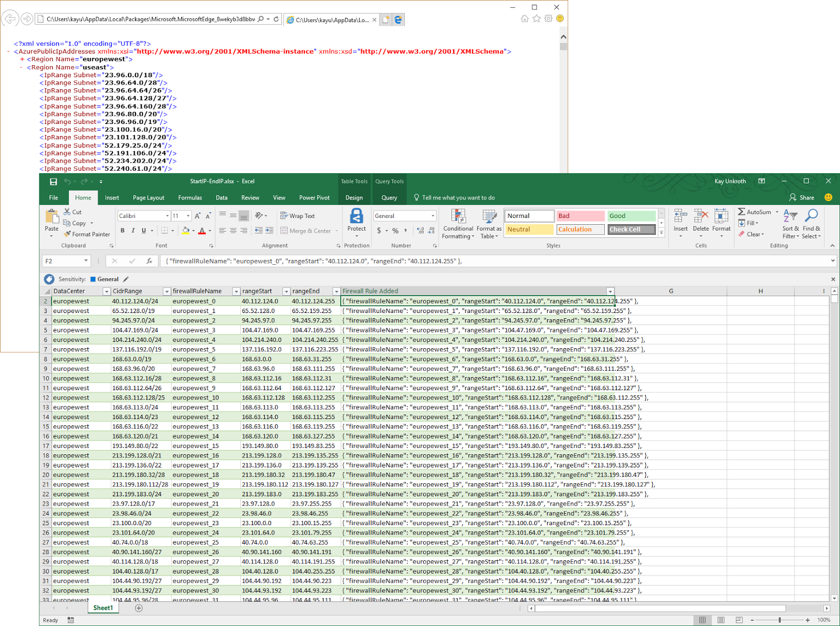Add a new worksheet with the plus button
840x626 pixels.
[x=138, y=608]
